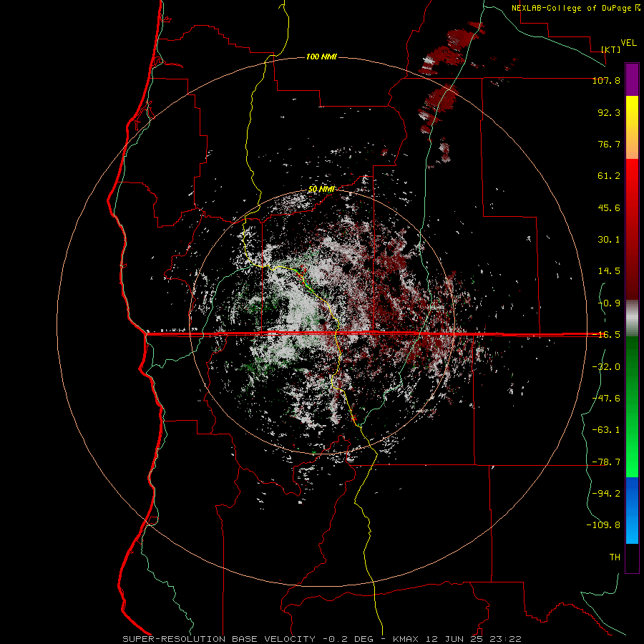Click the 92.3 velocity scale value
Screen dimensions: 644x644
(609, 112)
